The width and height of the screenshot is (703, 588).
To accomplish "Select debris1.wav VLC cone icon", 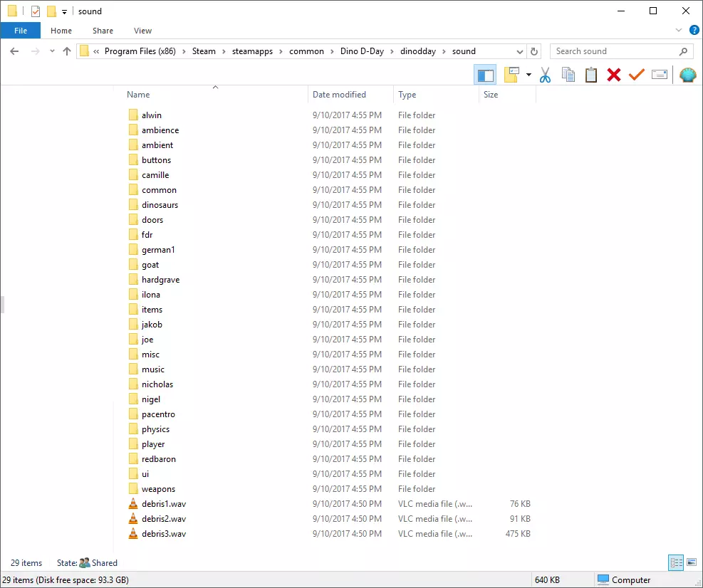I will (x=133, y=504).
